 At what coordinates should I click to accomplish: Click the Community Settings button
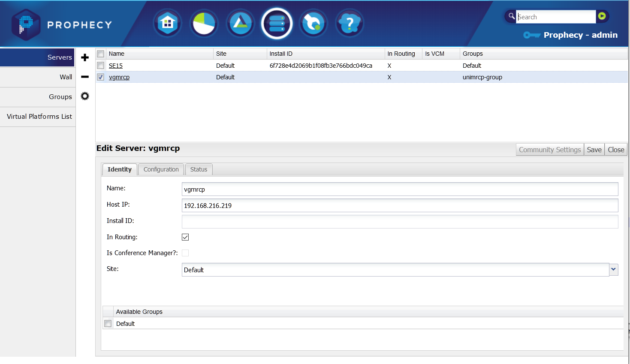pos(550,150)
